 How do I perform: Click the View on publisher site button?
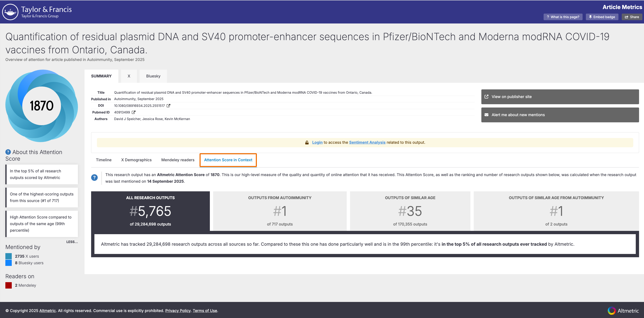tap(560, 97)
